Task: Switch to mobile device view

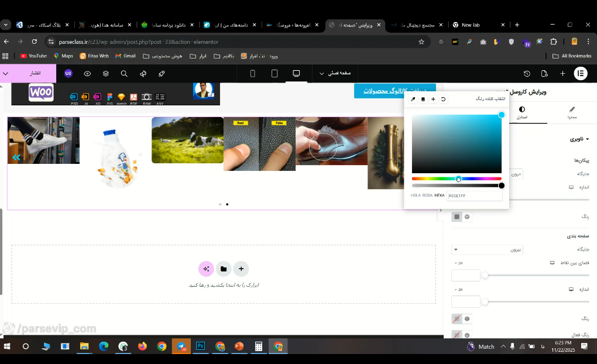Action: [252, 74]
